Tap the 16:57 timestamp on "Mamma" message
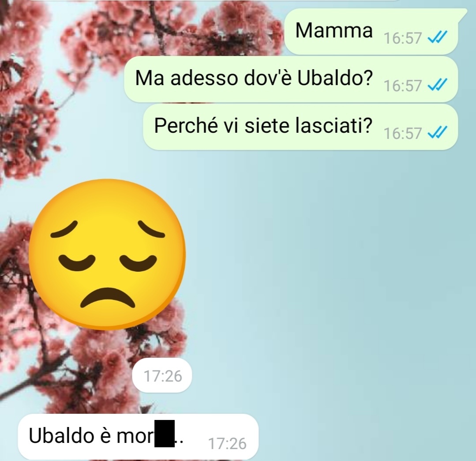This screenshot has height=461, width=476. click(x=402, y=38)
